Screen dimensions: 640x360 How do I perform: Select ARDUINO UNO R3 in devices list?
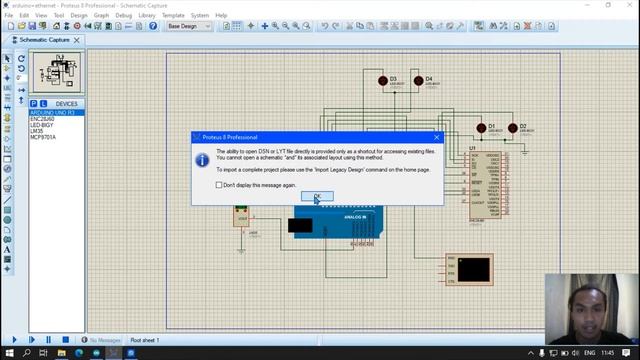[57, 113]
